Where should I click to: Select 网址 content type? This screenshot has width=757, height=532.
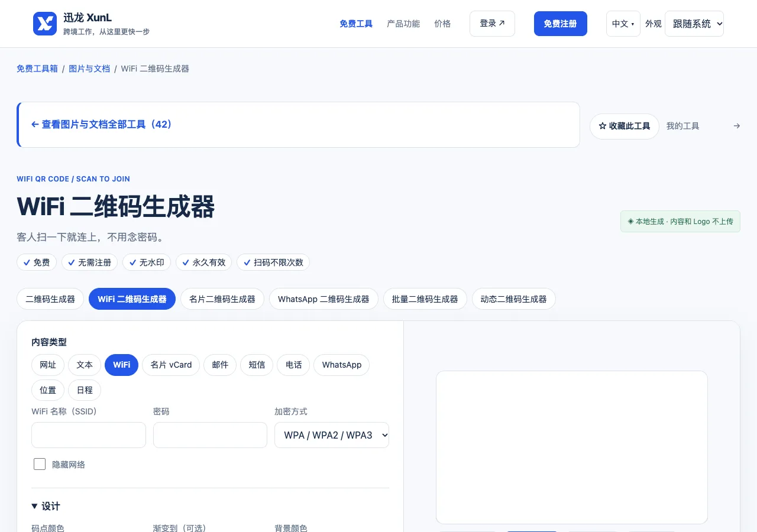coord(48,365)
